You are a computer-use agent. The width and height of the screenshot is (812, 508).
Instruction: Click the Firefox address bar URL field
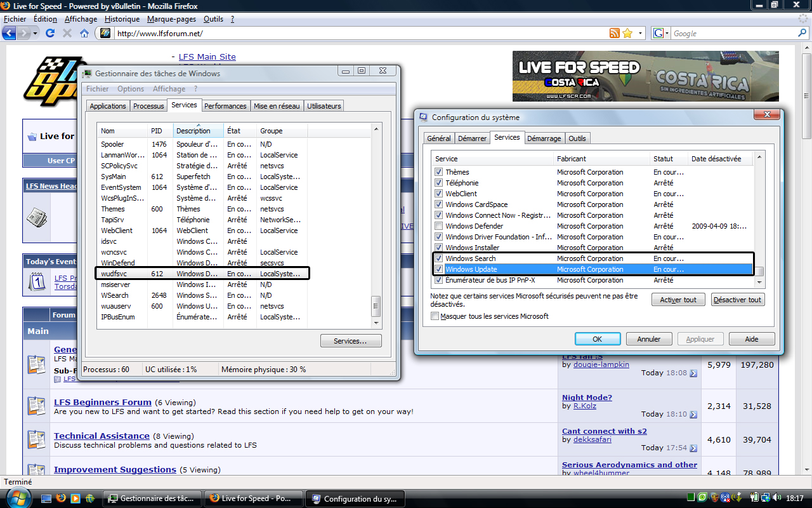(x=362, y=33)
